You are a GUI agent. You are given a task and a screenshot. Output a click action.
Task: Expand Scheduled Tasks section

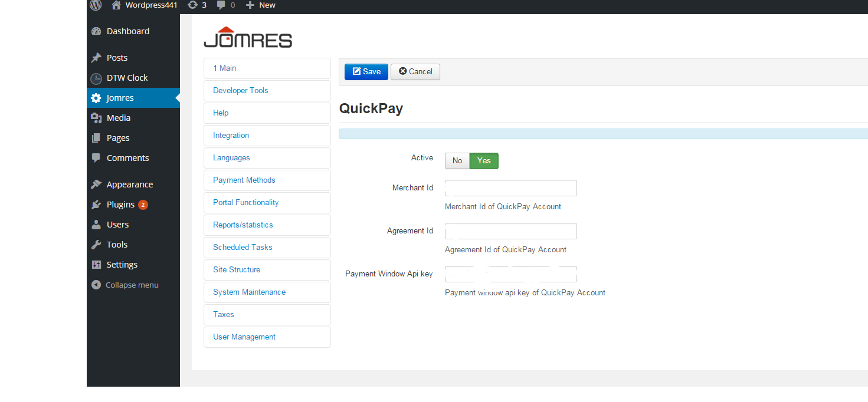pyautogui.click(x=267, y=248)
